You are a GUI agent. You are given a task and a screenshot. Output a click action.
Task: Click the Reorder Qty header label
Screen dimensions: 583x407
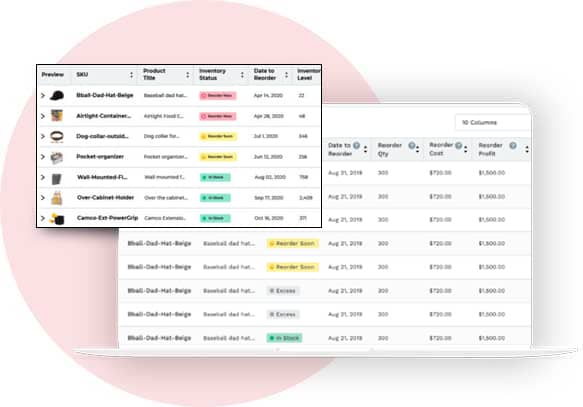pos(390,149)
